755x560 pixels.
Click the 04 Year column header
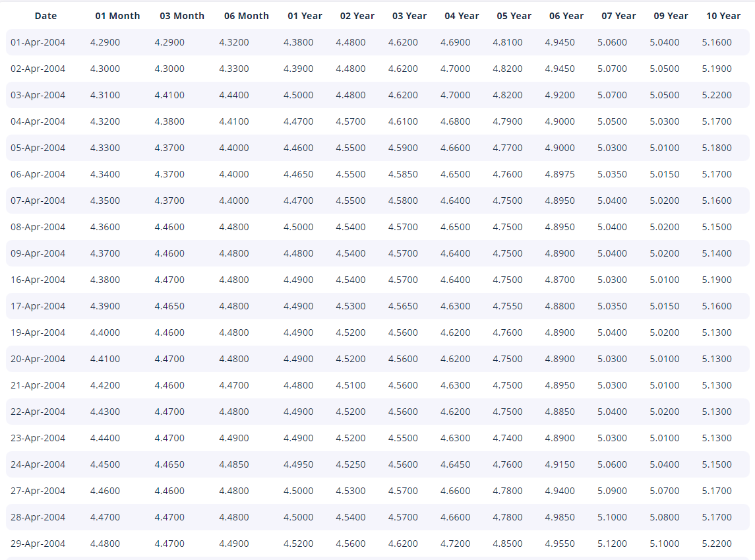point(462,16)
